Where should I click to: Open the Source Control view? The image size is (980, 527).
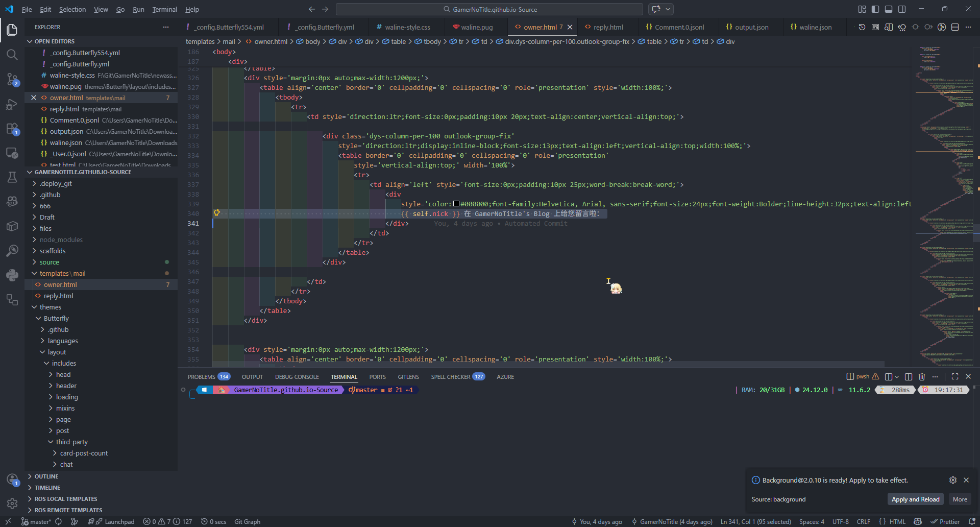[x=12, y=79]
